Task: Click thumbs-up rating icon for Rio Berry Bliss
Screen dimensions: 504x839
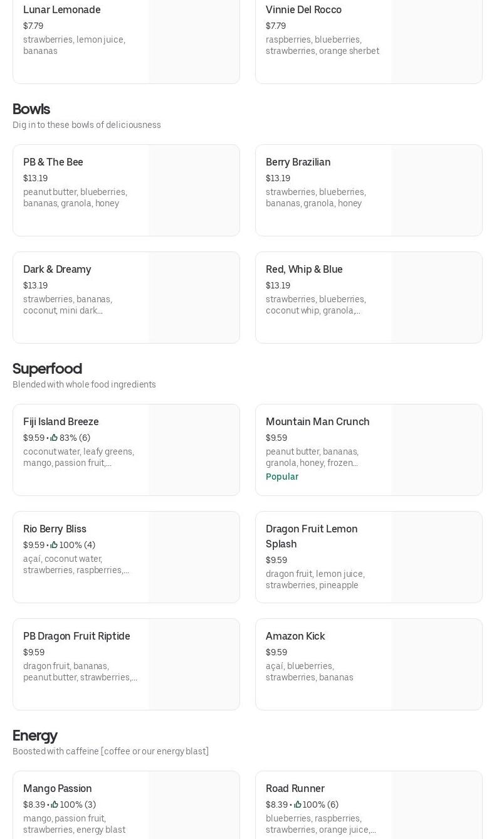Action: [54, 545]
